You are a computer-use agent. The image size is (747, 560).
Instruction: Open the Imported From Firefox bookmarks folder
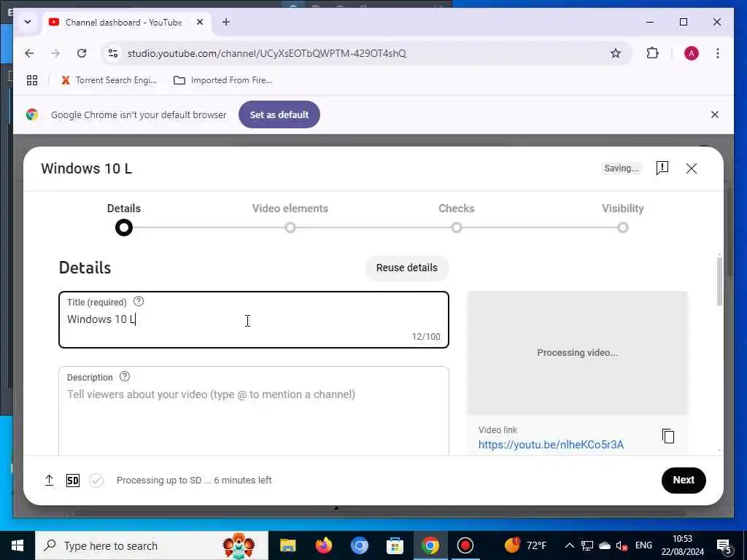[223, 80]
